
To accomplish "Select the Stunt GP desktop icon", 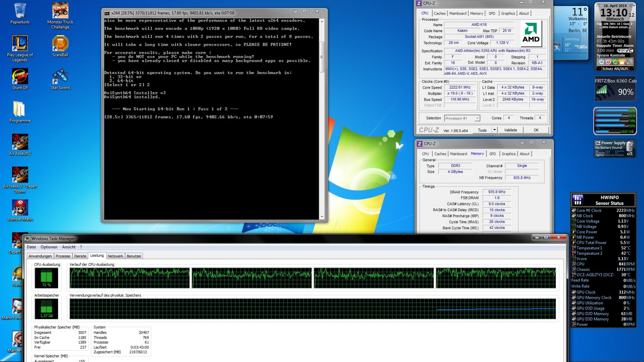I will coord(20,79).
